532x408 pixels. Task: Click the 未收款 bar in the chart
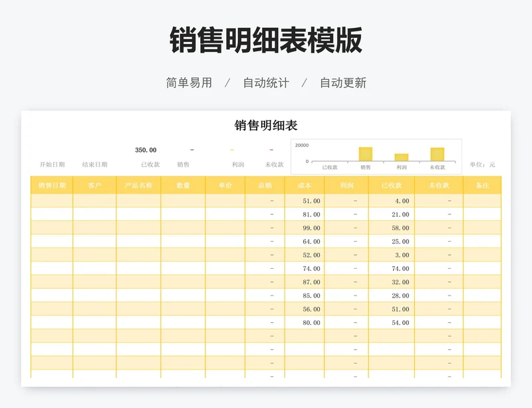point(438,154)
